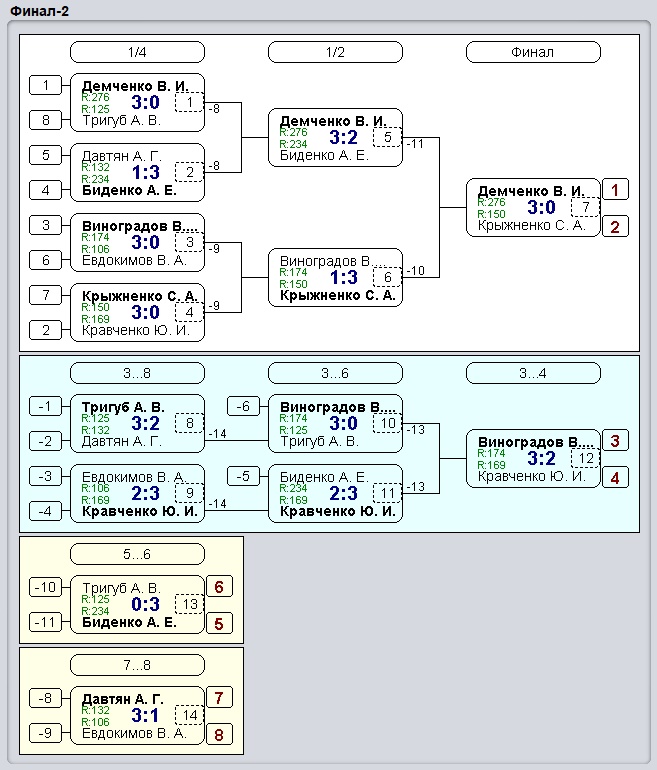
Task: Click seed box 8 left of Тригуб quarterfinal
Action: point(46,120)
